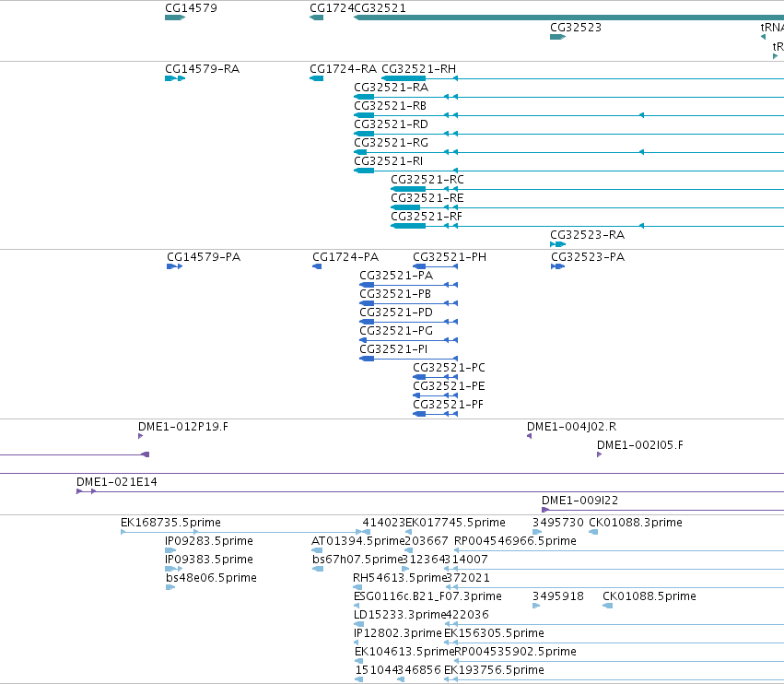Screen dimensions: 784x684
Task: Select EST EK193756.5prime
Action: 494,671
